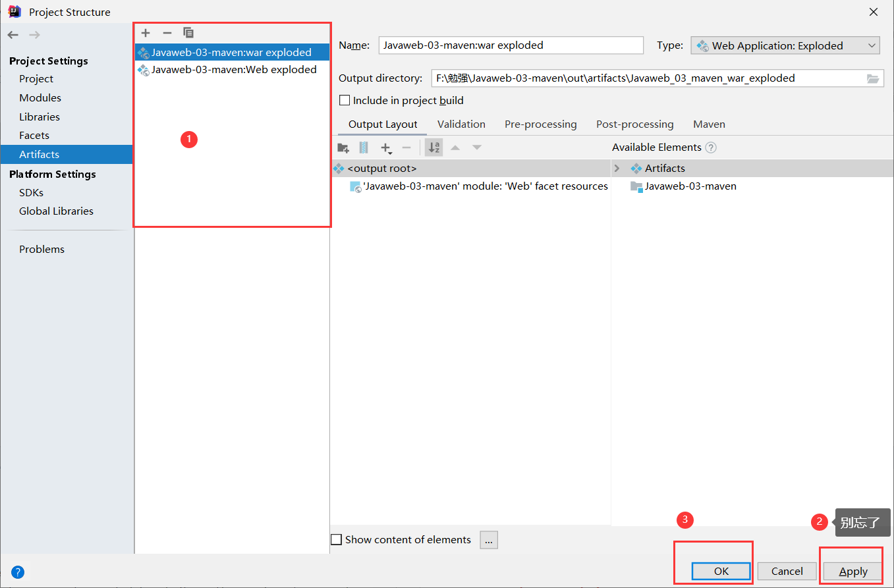Go back using the left arrow
This screenshot has width=894, height=588.
[x=13, y=35]
